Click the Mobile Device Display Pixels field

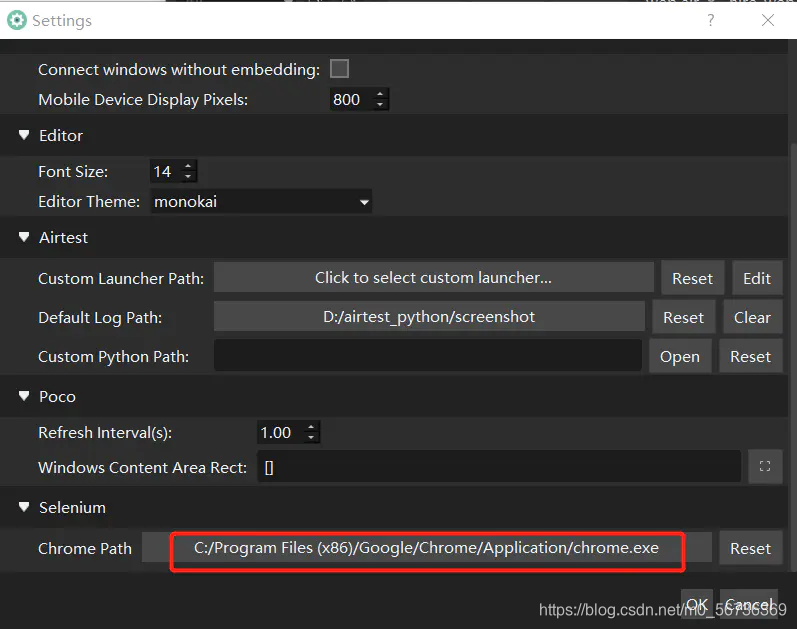[x=352, y=100]
